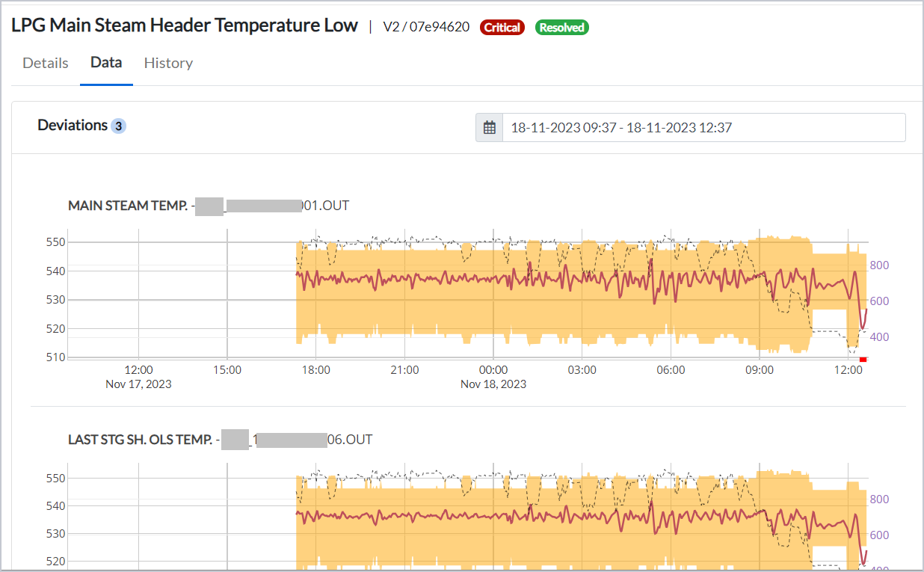Click the 09:00 time label on Main Steam chart

pyautogui.click(x=759, y=370)
